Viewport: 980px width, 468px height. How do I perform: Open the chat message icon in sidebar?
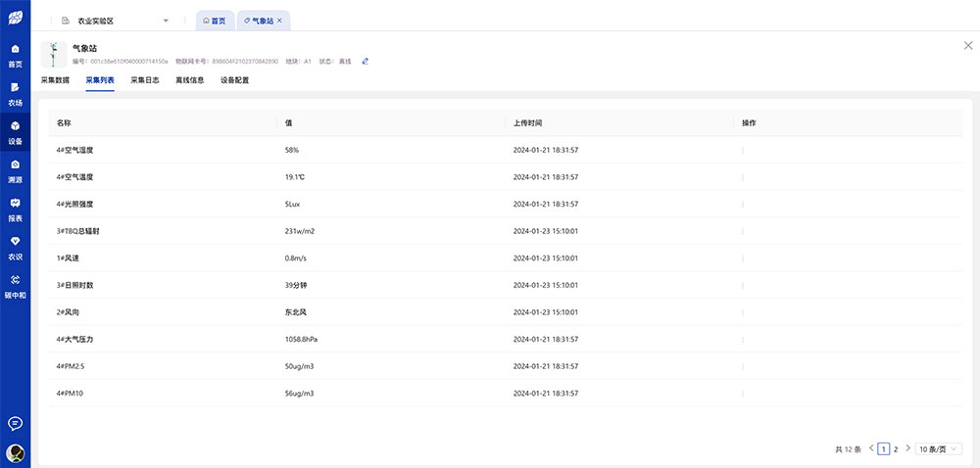[15, 423]
